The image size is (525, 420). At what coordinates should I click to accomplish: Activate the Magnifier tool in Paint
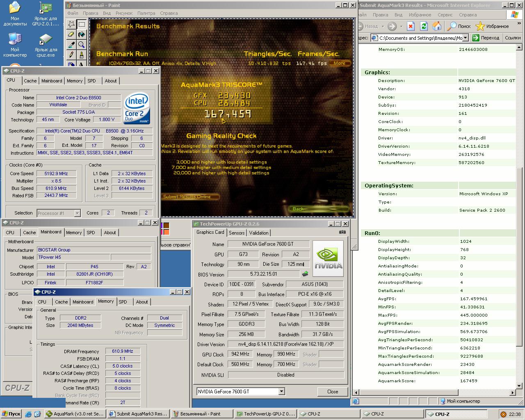[82, 45]
